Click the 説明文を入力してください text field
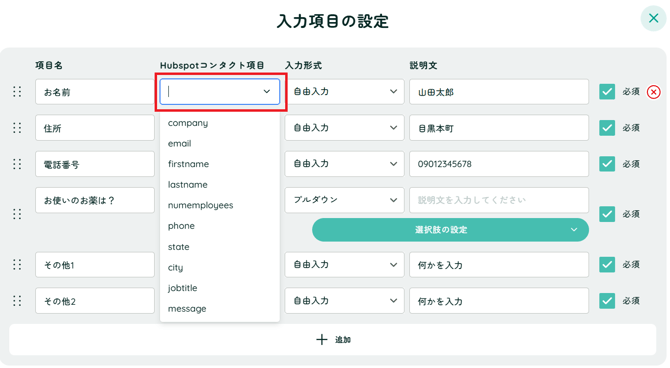The height and width of the screenshot is (368, 670). pos(499,200)
